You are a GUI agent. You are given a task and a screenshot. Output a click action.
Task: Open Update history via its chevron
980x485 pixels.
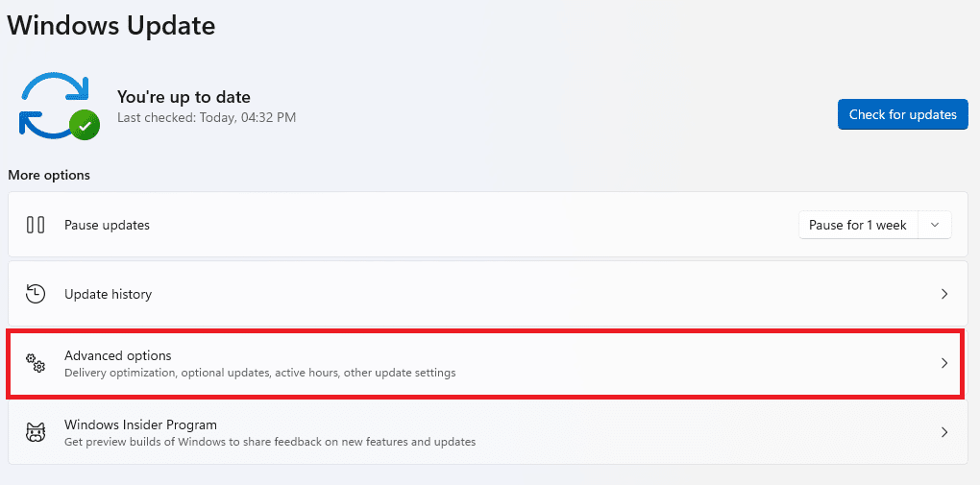(944, 294)
